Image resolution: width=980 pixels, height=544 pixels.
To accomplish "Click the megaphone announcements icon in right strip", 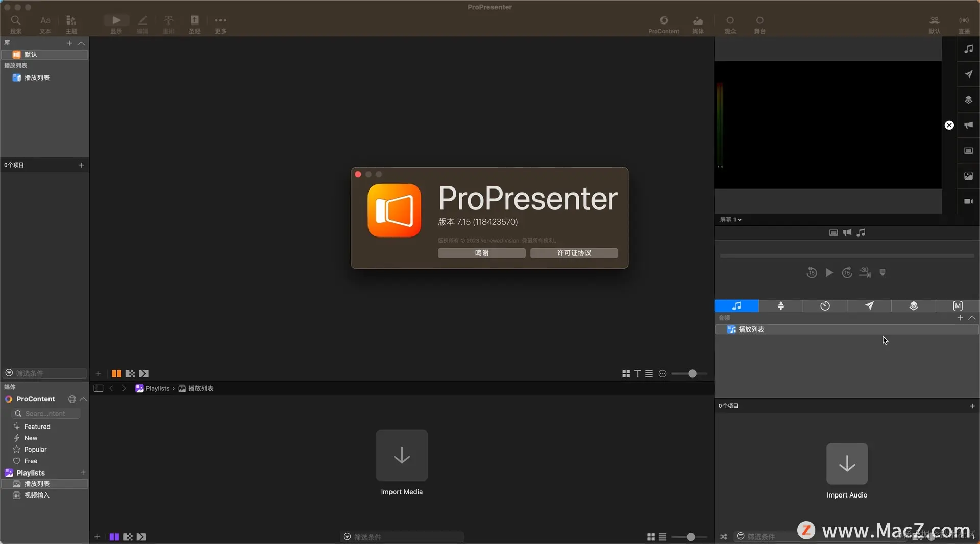I will coord(968,125).
